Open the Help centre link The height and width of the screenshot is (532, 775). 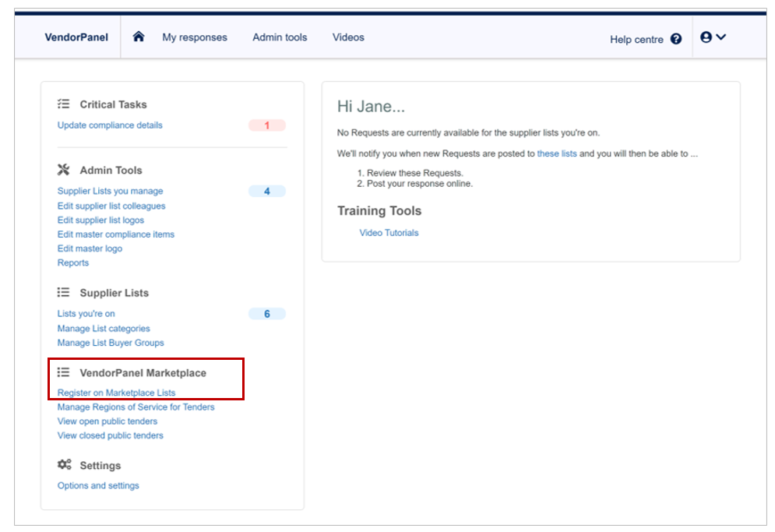636,40
